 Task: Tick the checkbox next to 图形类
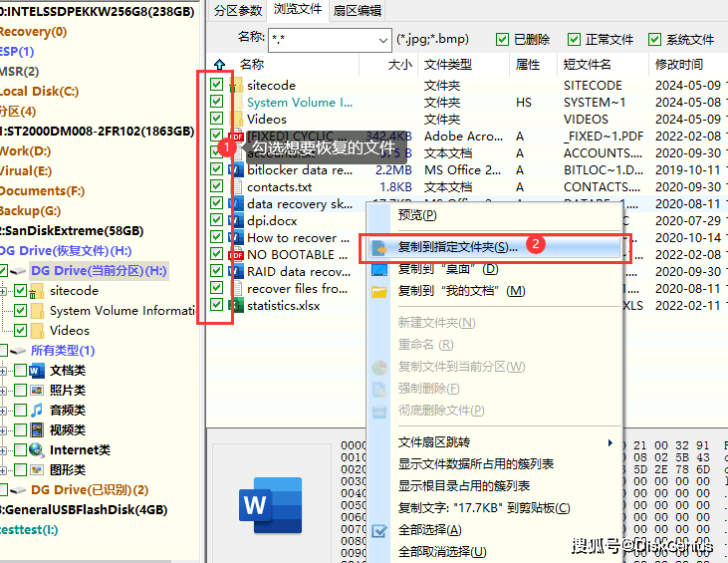20,470
